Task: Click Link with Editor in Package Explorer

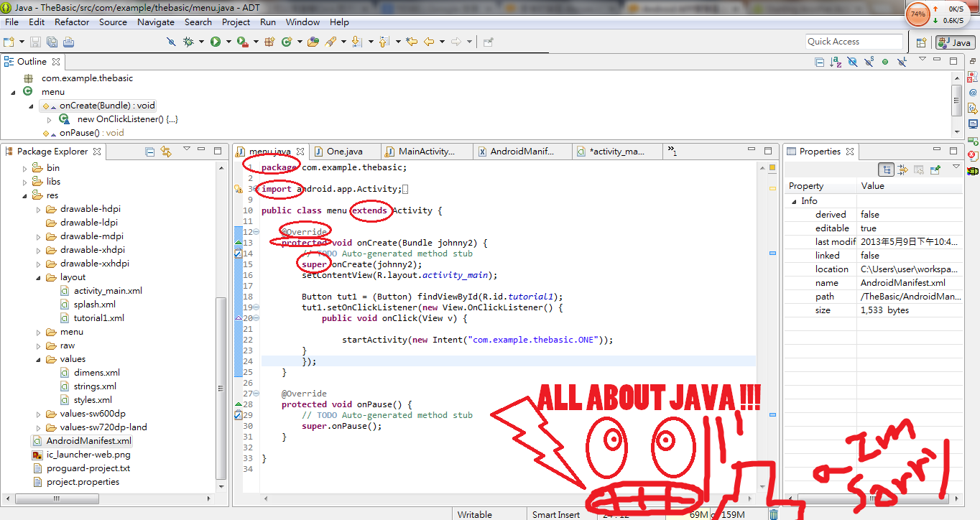Action: coord(166,152)
